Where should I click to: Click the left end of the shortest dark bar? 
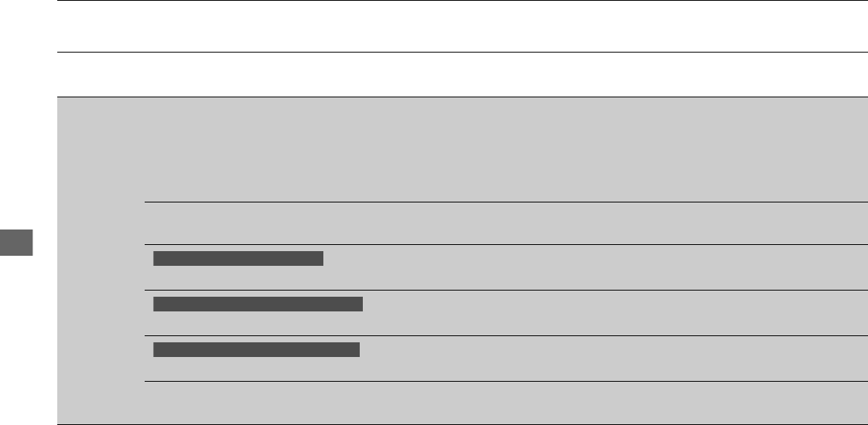click(x=158, y=258)
